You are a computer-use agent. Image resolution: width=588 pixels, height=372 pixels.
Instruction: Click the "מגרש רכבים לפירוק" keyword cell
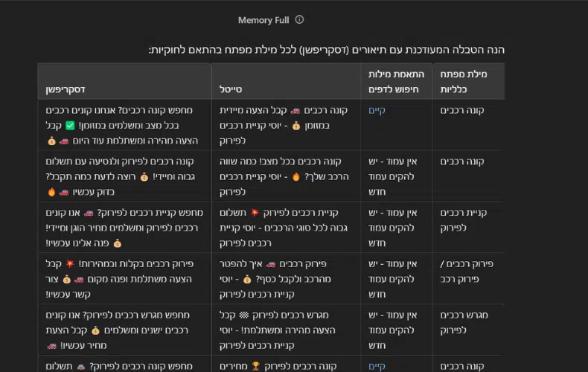point(466,321)
